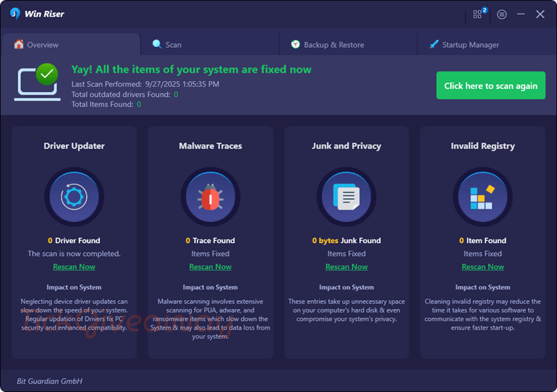Click the Junk and Privacy heading
The height and width of the screenshot is (392, 557).
[x=346, y=146]
